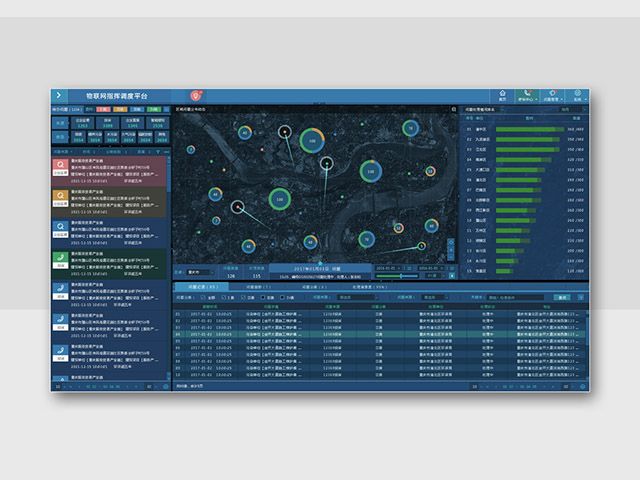Click the magnifier icon on the map's top-right corner
The image size is (640, 480).
pos(453,108)
